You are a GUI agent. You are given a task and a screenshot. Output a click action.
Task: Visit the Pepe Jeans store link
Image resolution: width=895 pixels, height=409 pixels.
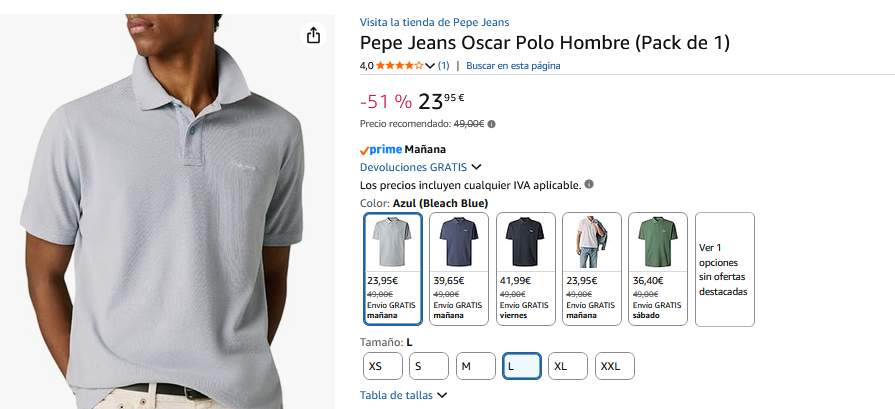pyautogui.click(x=434, y=22)
